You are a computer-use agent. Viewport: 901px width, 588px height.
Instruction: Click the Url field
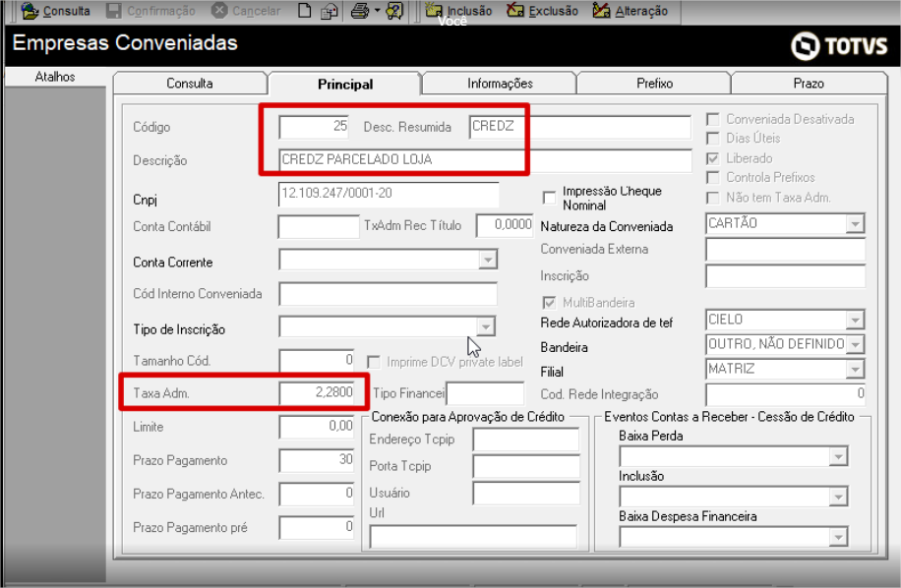473,537
